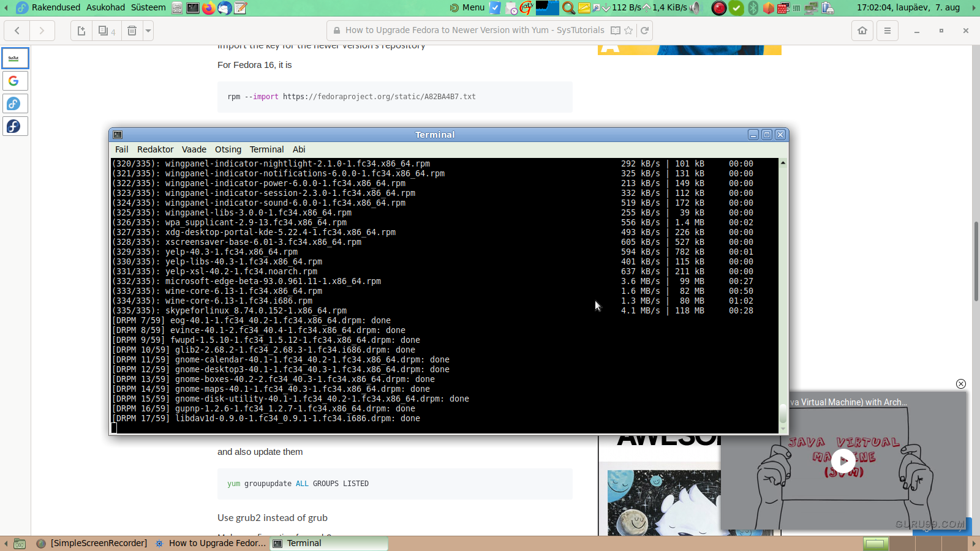980x551 pixels.
Task: Open the yellow sticky notes applet
Action: pos(584,8)
